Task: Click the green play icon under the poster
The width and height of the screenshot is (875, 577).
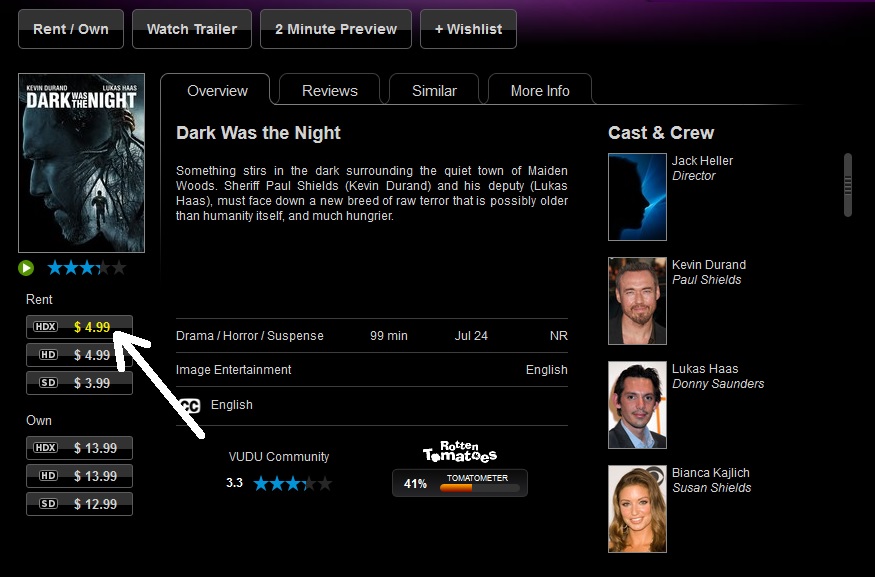Action: pyautogui.click(x=26, y=268)
